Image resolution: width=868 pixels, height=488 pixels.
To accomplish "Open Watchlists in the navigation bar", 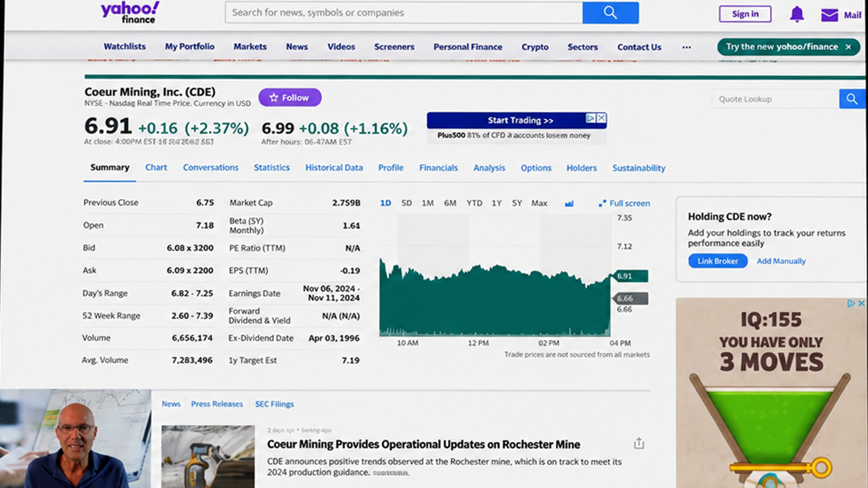I will click(x=125, y=47).
